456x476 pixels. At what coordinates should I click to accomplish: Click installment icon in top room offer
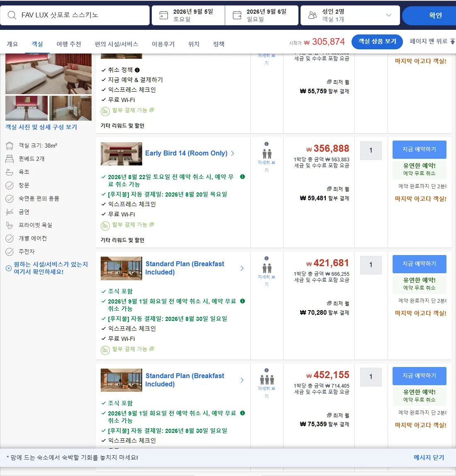point(105,112)
